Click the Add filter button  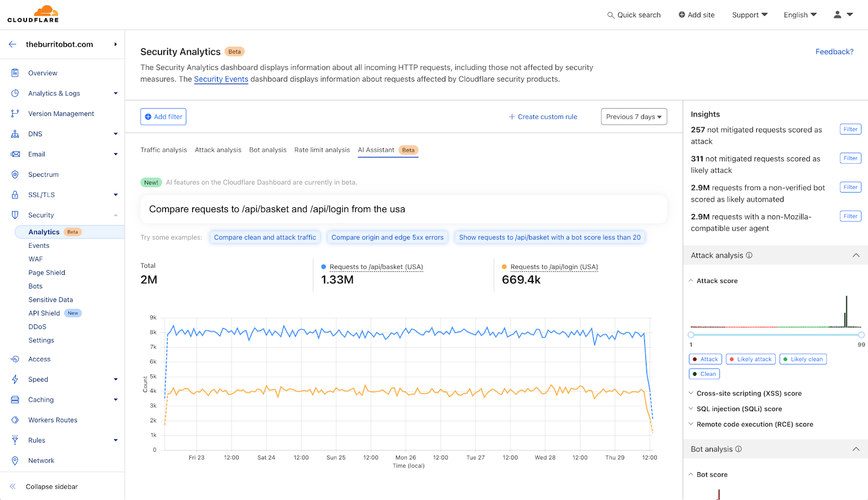click(163, 117)
